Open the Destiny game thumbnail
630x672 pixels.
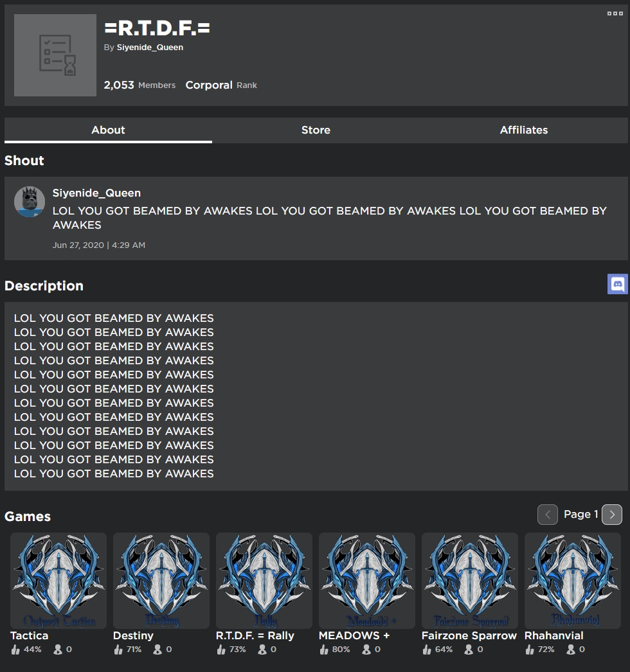[161, 581]
